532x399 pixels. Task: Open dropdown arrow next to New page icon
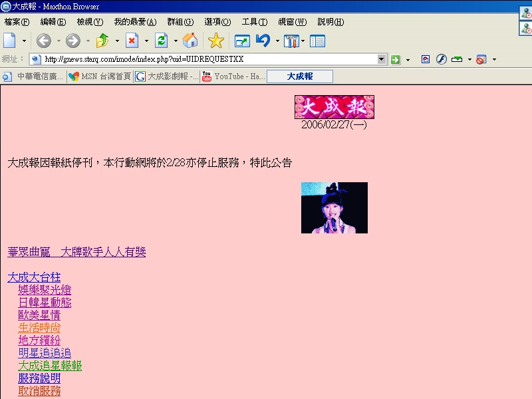point(24,41)
